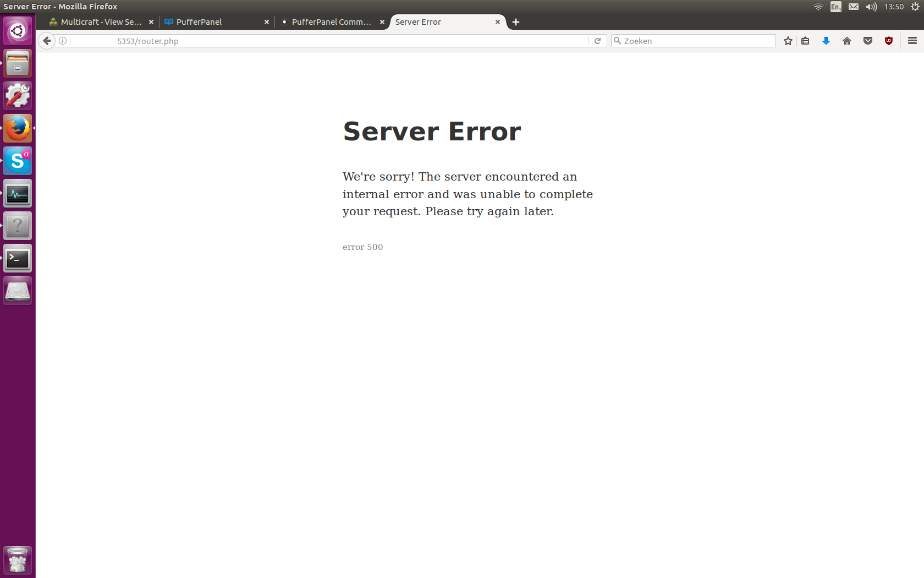Open the system power cog menu
The image size is (924, 578).
pyautogui.click(x=915, y=7)
